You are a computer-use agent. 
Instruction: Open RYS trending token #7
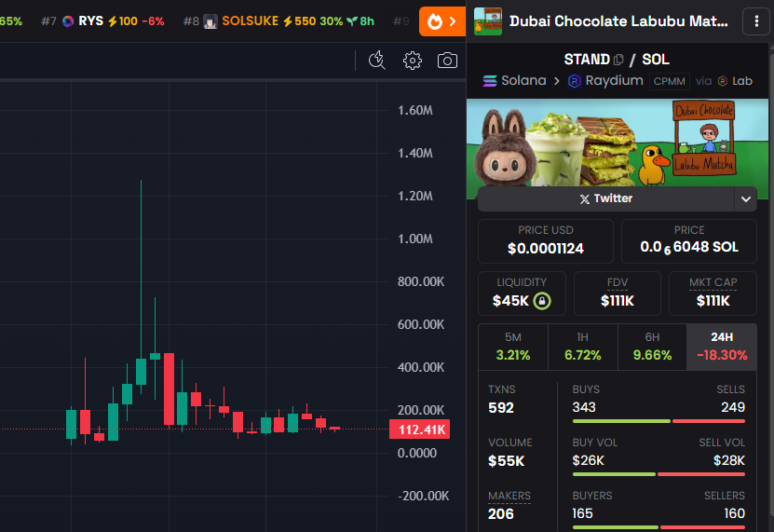(102, 21)
